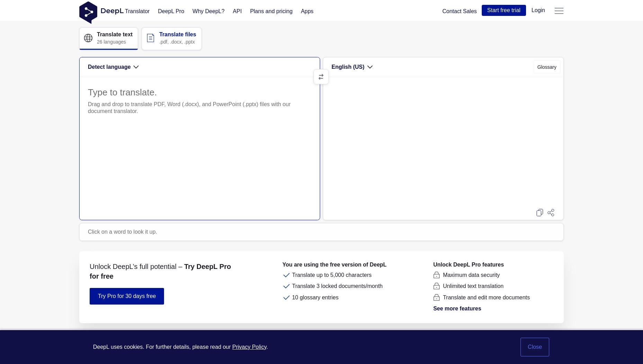Click the Contact Sales link
Viewport: 643px width, 364px height.
tap(459, 11)
